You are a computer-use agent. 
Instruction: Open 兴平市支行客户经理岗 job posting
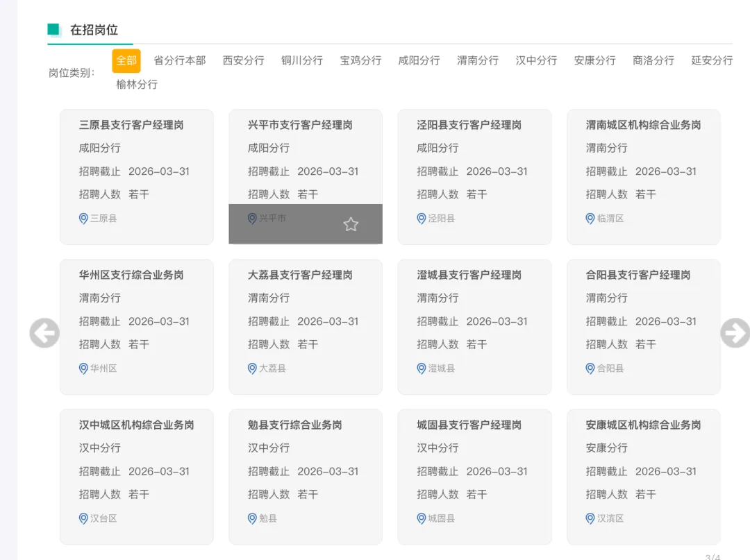pyautogui.click(x=300, y=125)
